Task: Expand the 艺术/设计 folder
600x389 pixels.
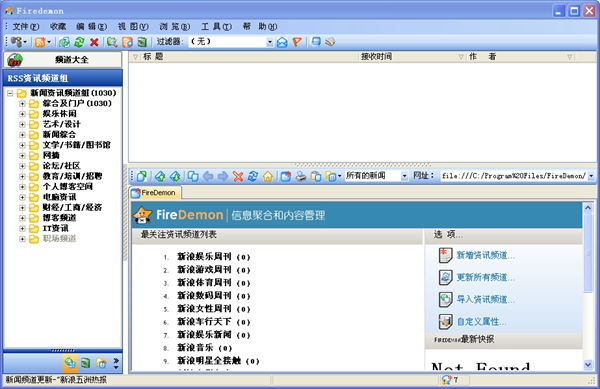Action: pos(22,124)
